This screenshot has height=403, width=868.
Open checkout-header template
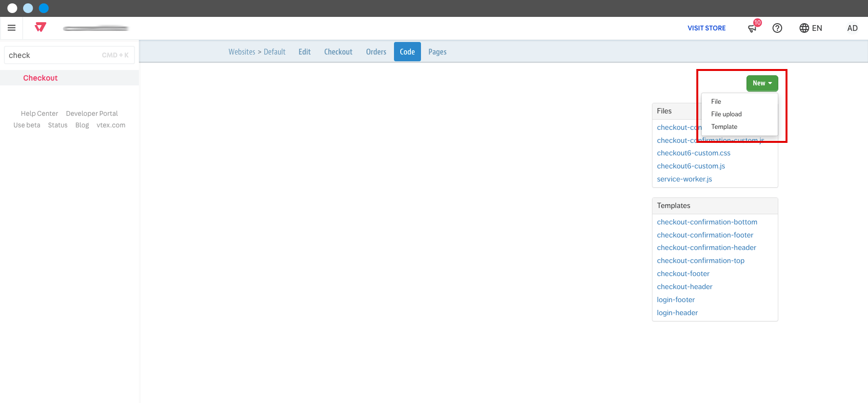click(685, 287)
